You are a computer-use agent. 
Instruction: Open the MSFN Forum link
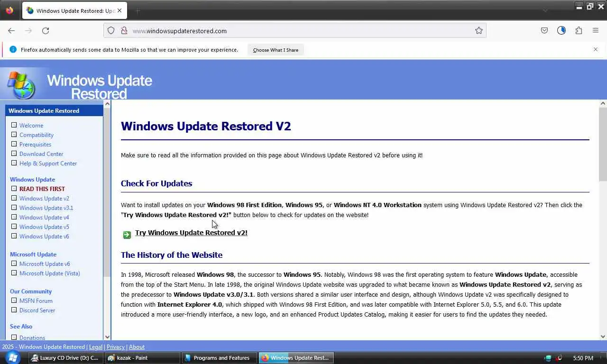tap(36, 301)
